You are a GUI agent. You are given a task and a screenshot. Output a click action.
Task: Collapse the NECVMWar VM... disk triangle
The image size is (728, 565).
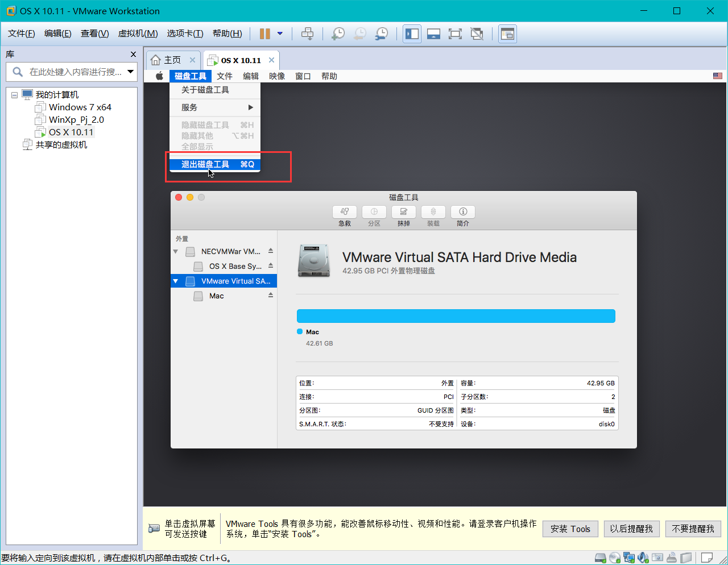point(176,251)
